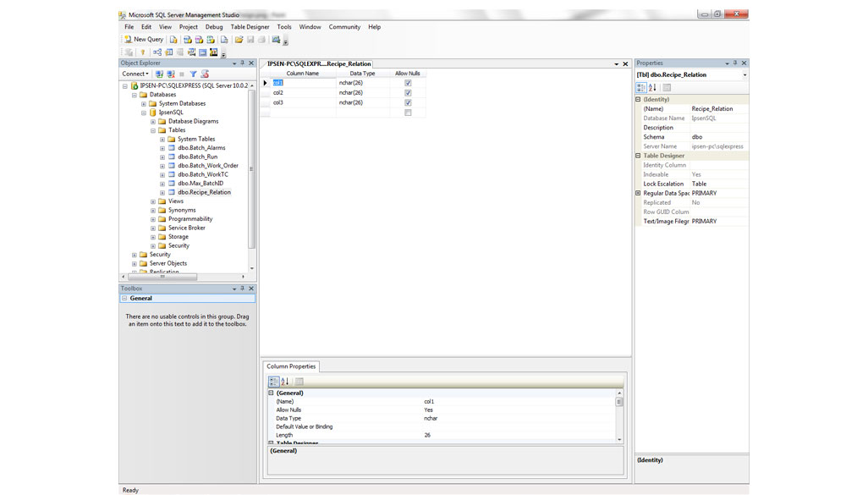Expand the dbo.Batch_Run table node
868x495 pixels.
click(x=162, y=157)
